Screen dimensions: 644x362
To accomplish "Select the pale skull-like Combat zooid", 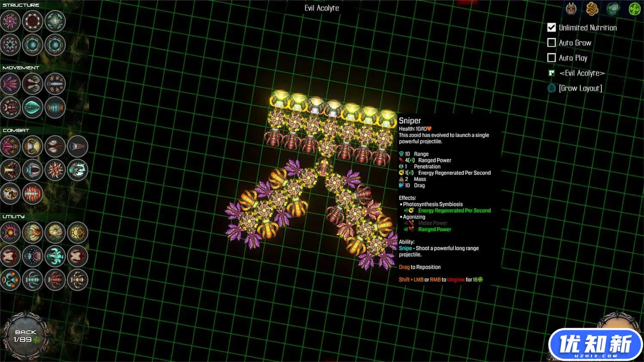I will click(10, 193).
